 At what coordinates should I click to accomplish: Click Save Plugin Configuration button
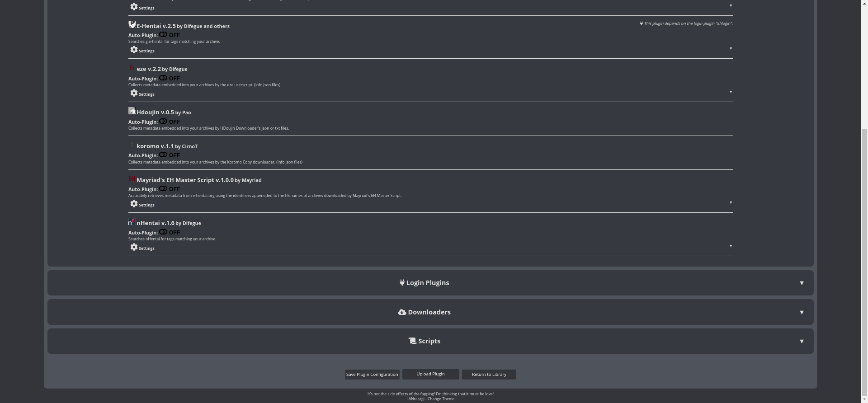coord(372,375)
